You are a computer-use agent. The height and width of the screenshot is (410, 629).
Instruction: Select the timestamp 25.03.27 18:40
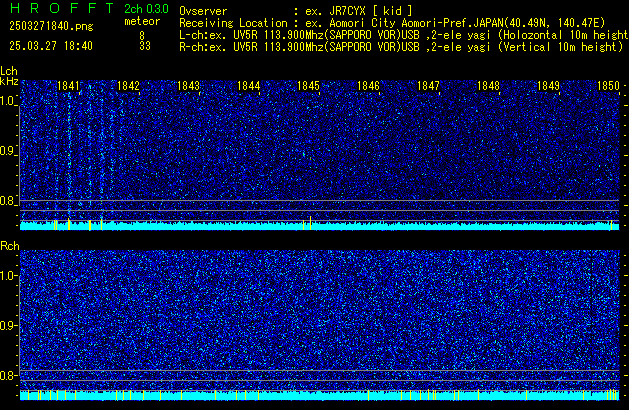(51, 46)
